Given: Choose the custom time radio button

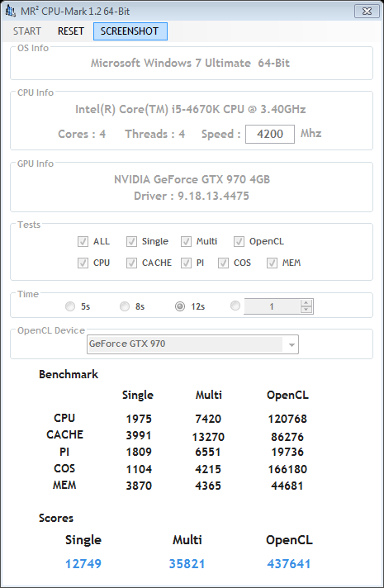Looking at the screenshot, I should (235, 306).
